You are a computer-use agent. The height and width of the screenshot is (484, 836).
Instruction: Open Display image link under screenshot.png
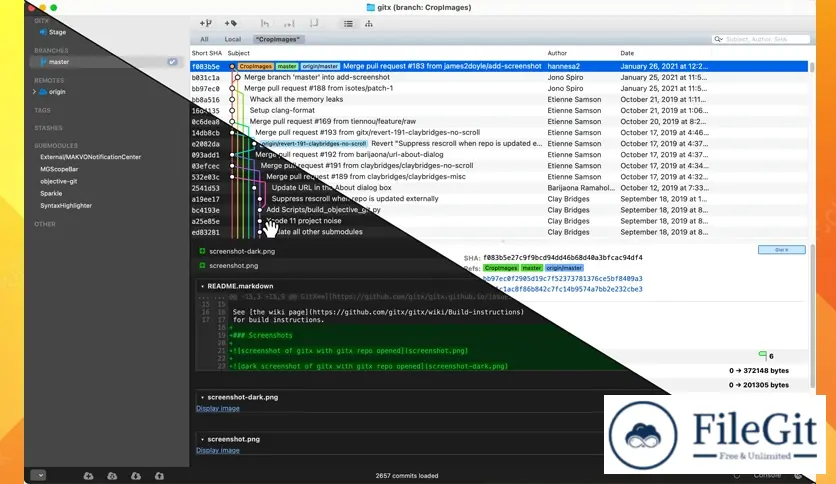pos(218,450)
